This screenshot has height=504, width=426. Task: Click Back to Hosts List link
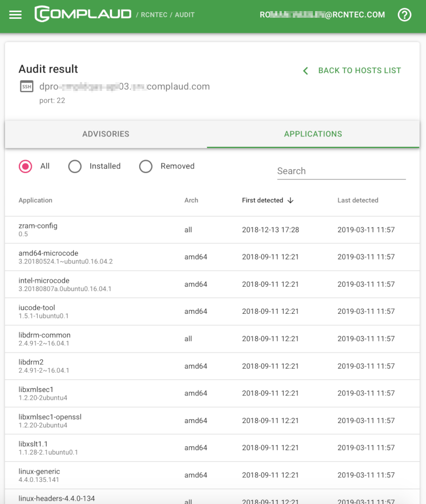tap(359, 71)
